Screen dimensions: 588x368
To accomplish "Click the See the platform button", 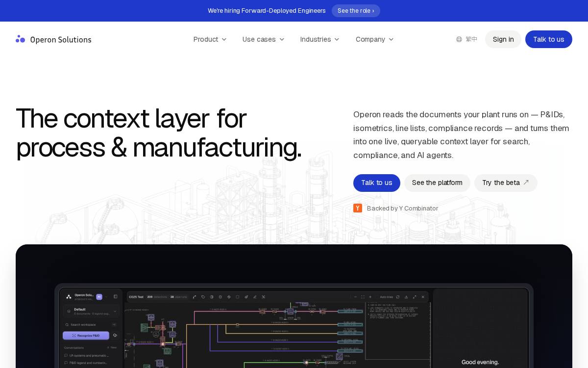I will [437, 183].
